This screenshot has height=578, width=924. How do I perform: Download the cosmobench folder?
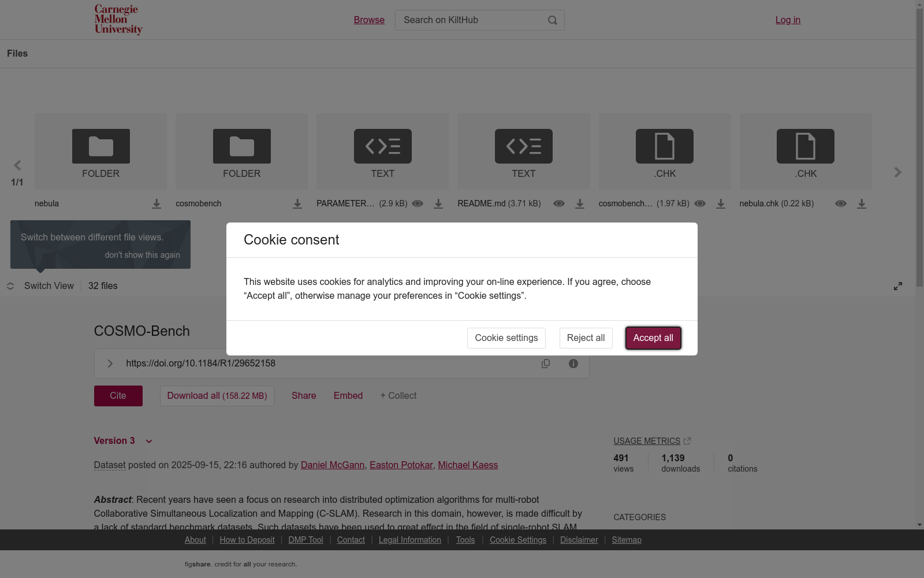click(297, 204)
